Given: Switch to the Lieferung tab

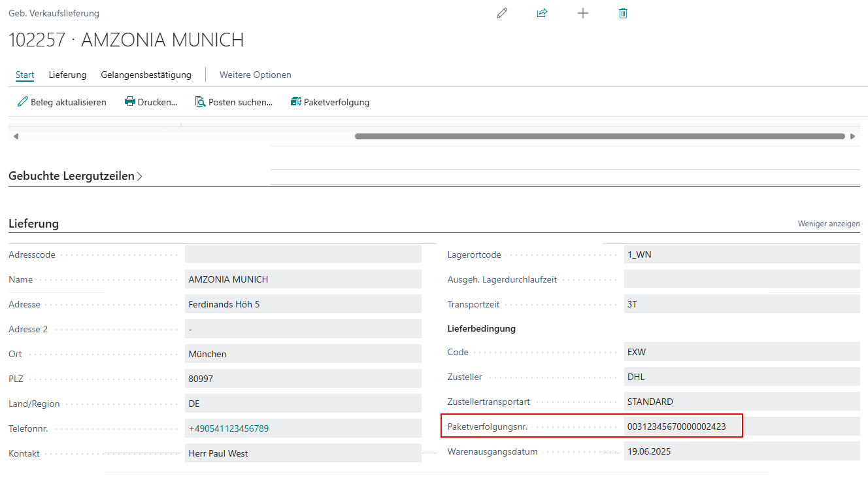Looking at the screenshot, I should (x=67, y=75).
